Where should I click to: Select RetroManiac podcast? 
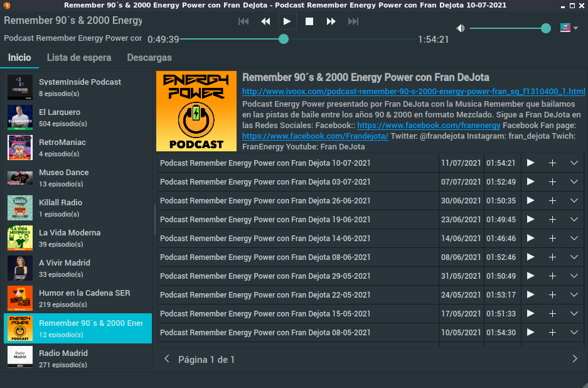click(78, 148)
